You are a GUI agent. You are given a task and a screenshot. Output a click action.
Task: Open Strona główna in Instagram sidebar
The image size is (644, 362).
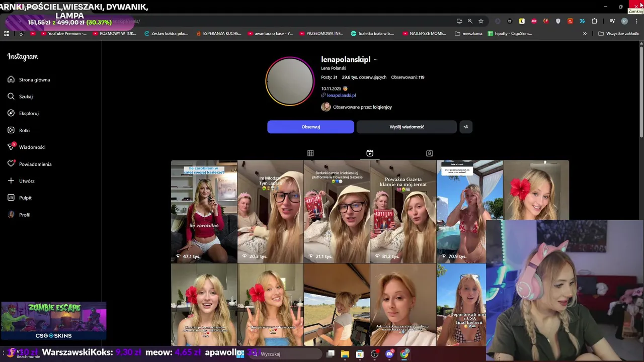(x=29, y=79)
